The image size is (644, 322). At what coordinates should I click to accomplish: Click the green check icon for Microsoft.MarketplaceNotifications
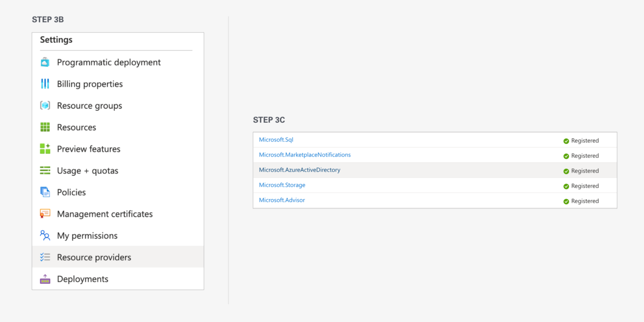coord(566,156)
